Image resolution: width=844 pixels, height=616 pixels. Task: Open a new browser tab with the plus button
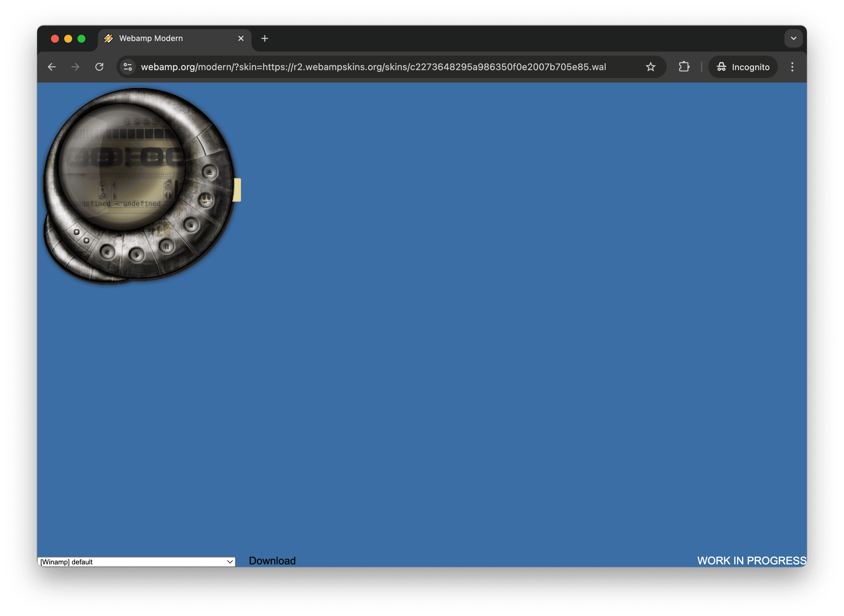pyautogui.click(x=265, y=38)
